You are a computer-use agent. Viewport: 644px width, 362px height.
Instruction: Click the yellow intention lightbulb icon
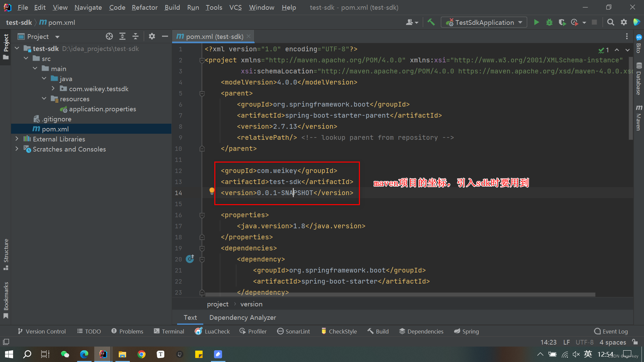[x=212, y=191]
